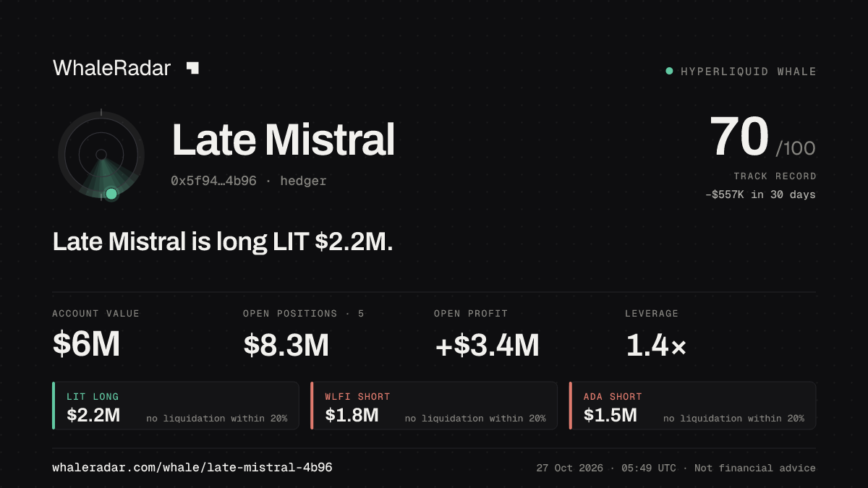The height and width of the screenshot is (488, 868).
Task: Open the ADA SHORT position card
Action: tap(693, 406)
